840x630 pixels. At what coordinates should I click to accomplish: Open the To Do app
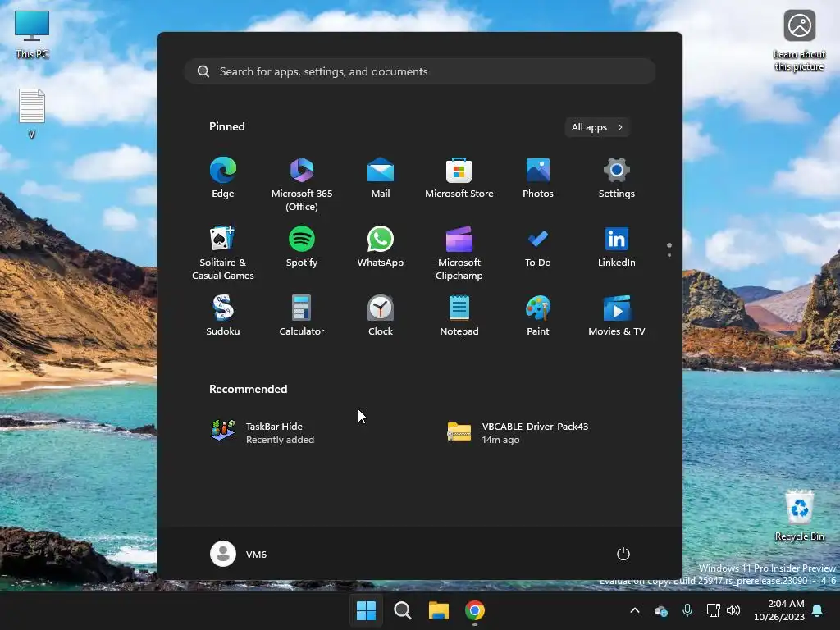click(x=538, y=247)
